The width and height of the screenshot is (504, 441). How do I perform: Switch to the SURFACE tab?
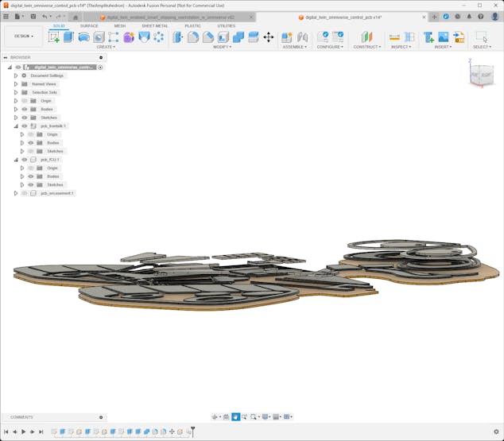coord(89,25)
